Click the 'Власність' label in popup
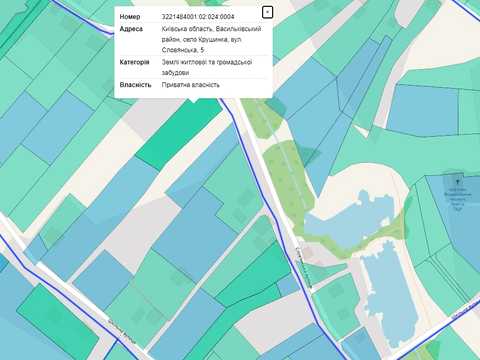Viewport: 480px width, 360px height. [x=135, y=85]
